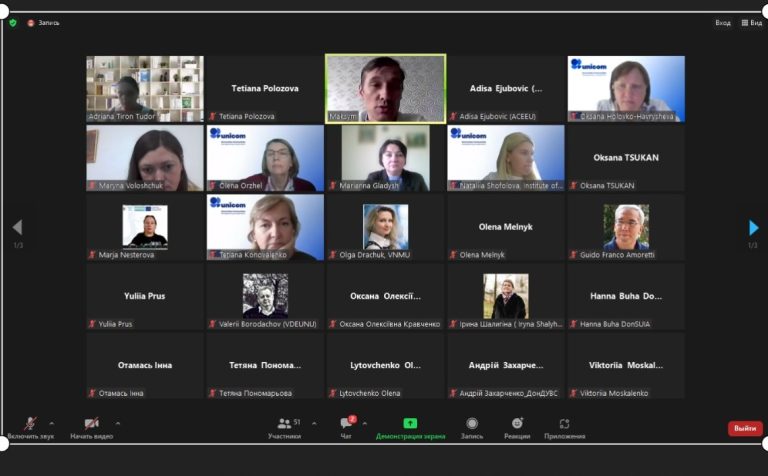The width and height of the screenshot is (768, 476).
Task: Select Hanna Buha DonSUIA tile
Action: (626, 296)
